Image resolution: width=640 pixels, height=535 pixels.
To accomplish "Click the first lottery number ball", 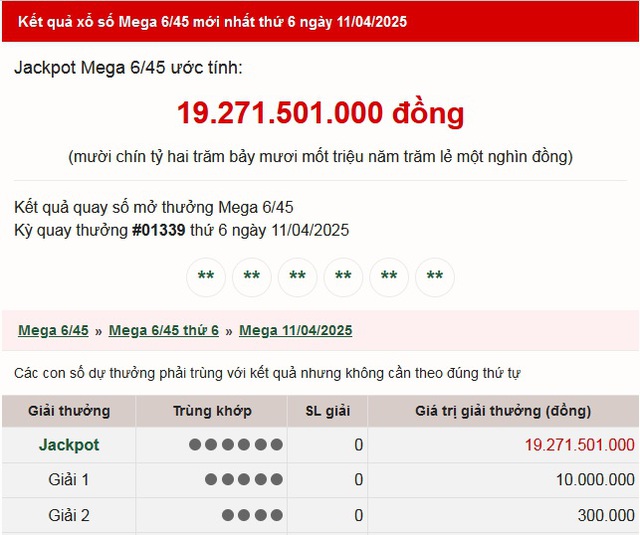I will (206, 277).
